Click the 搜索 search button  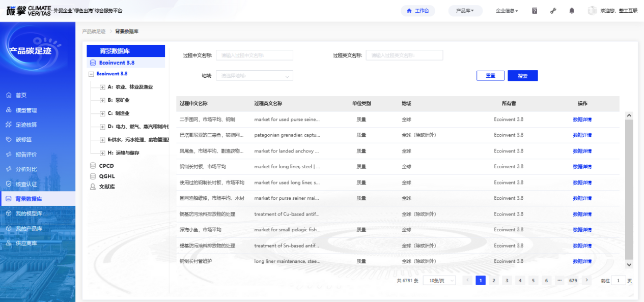point(522,76)
